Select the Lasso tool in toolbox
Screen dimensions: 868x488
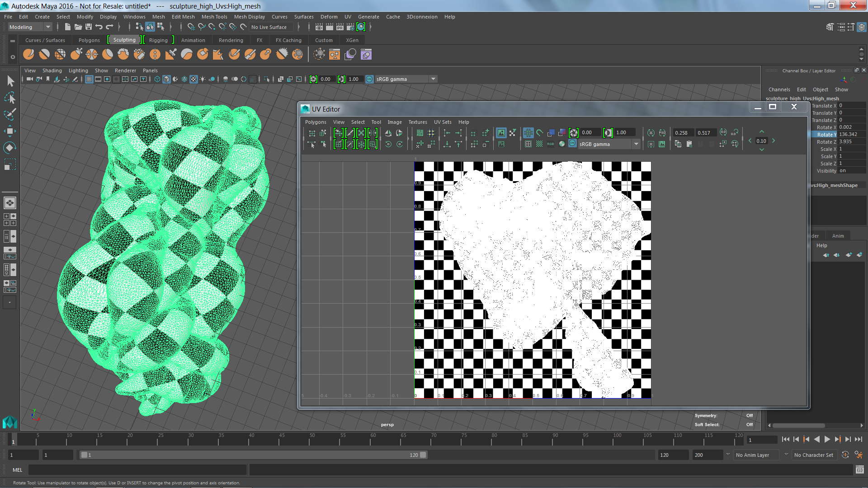(x=10, y=98)
